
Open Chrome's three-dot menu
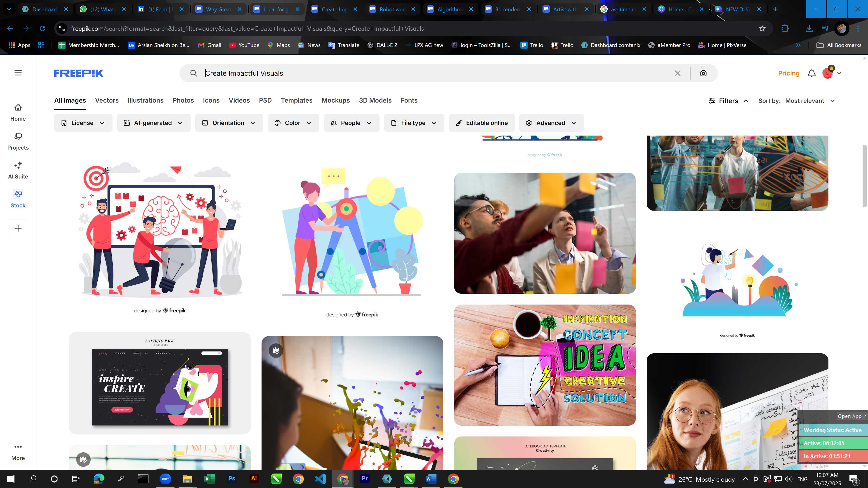tap(858, 29)
